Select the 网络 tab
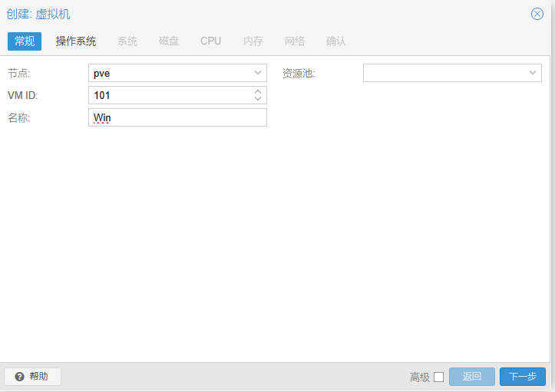The width and height of the screenshot is (555, 392). tap(295, 41)
